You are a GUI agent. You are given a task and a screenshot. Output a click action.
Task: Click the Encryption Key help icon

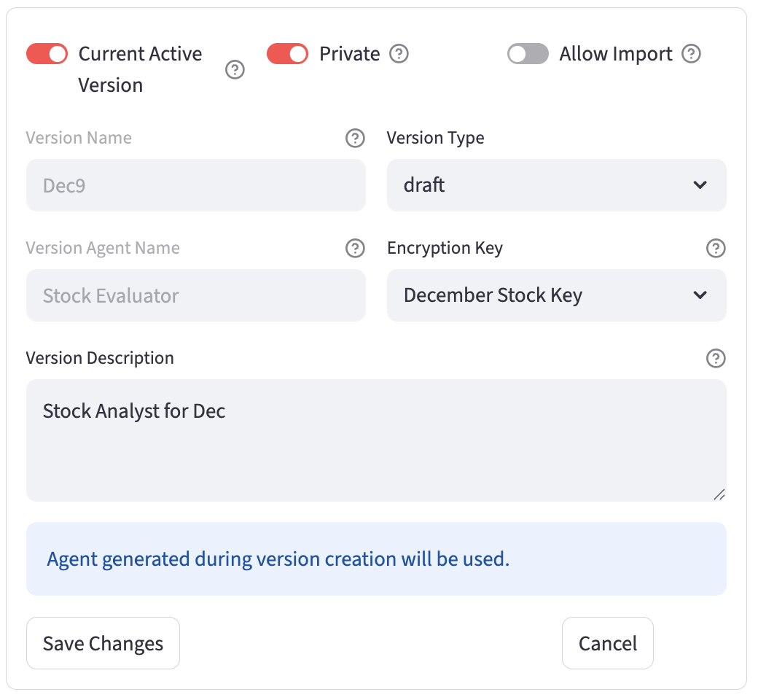716,248
